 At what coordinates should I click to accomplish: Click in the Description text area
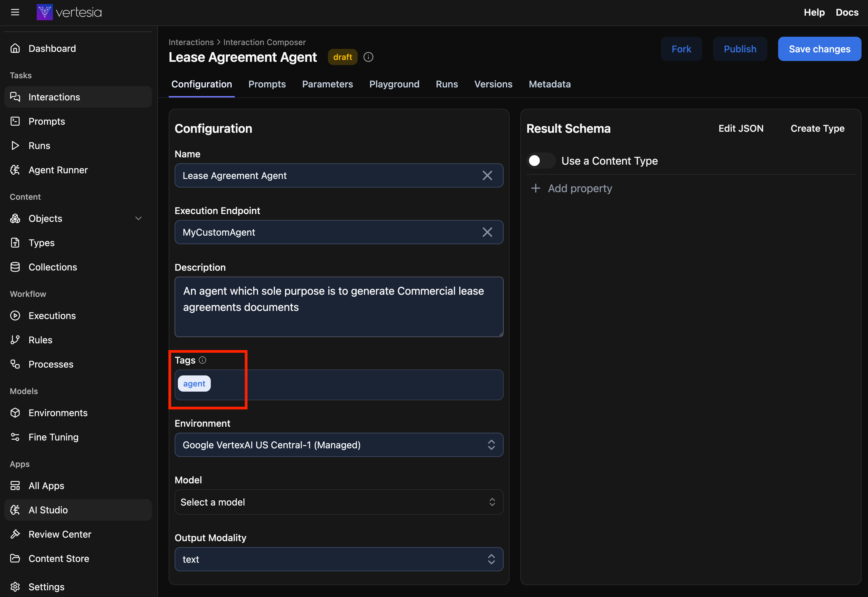click(339, 307)
